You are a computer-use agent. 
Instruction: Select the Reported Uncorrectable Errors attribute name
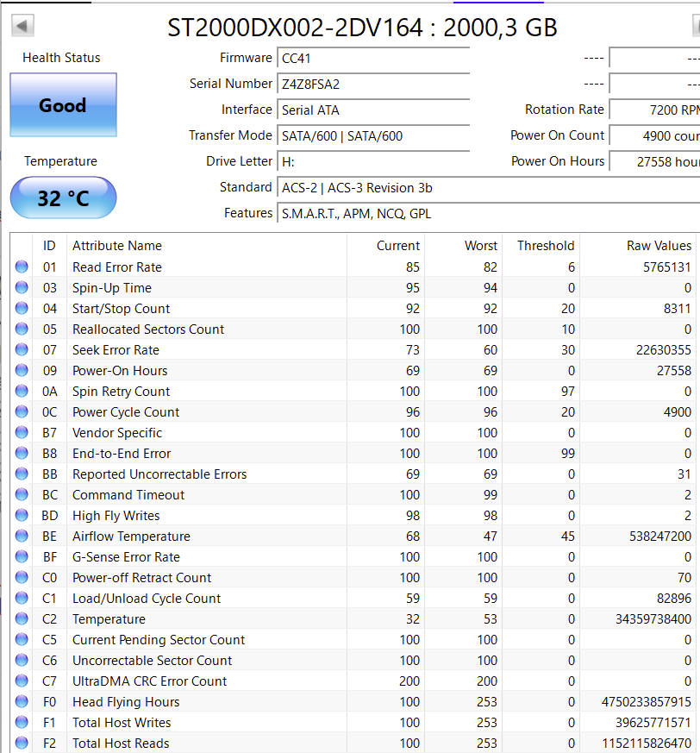(x=159, y=474)
